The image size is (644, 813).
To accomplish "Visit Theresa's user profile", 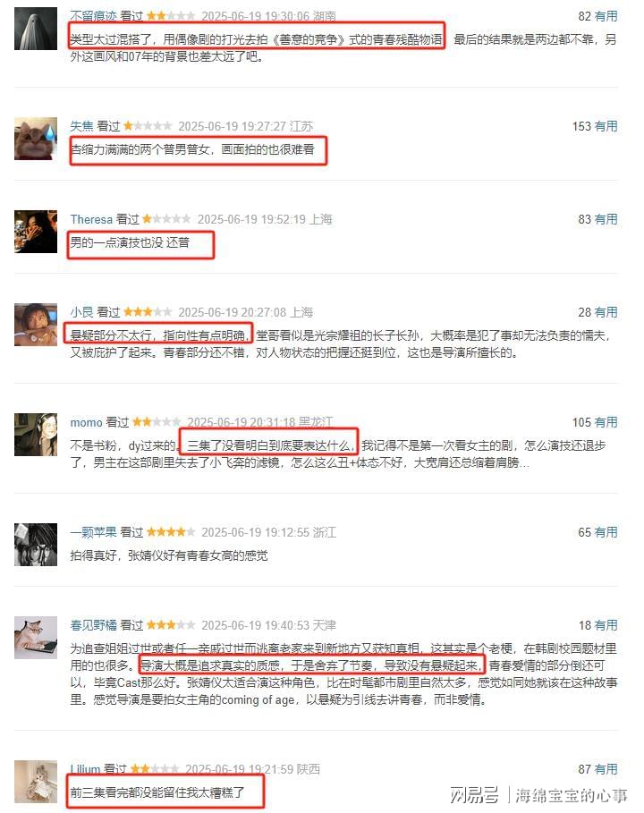I will [91, 219].
